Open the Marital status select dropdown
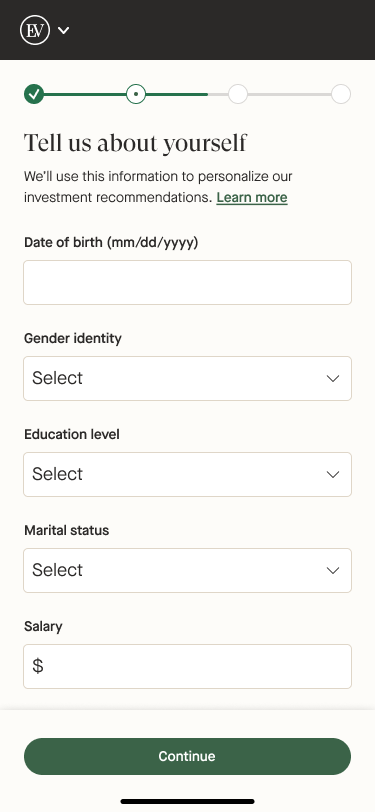The width and height of the screenshot is (375, 812). [188, 570]
